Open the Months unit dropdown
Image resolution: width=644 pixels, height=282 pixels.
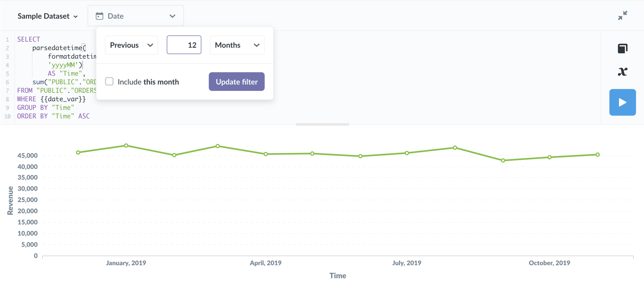coord(237,45)
